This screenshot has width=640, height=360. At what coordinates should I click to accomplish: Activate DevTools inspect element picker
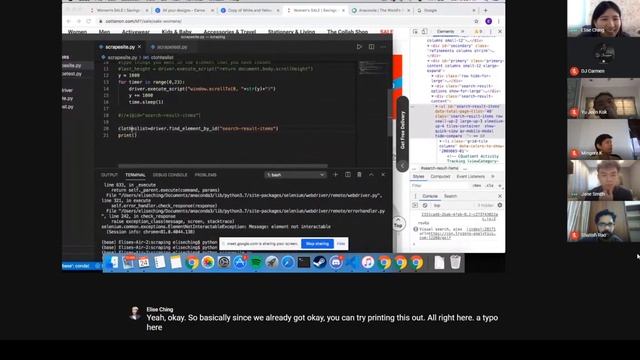coord(416,31)
